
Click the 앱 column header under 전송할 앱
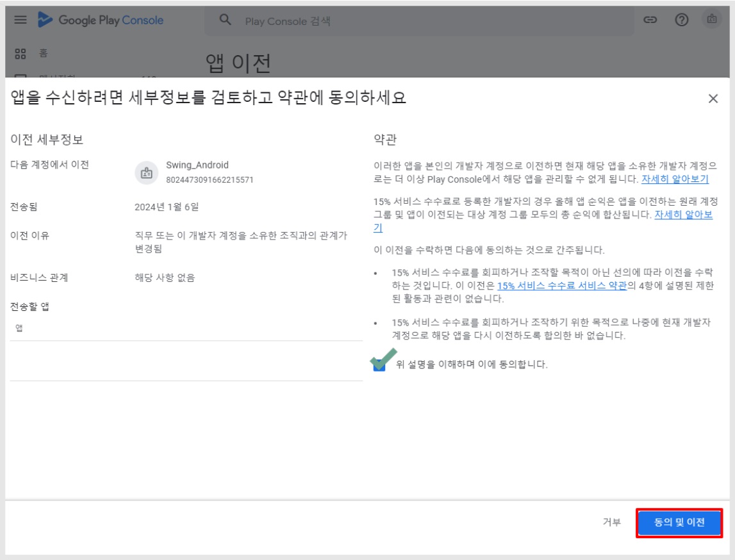[19, 328]
